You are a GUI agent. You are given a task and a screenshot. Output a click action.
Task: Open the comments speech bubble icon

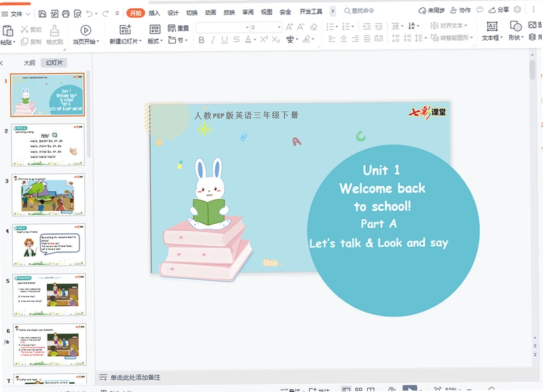(x=480, y=9)
